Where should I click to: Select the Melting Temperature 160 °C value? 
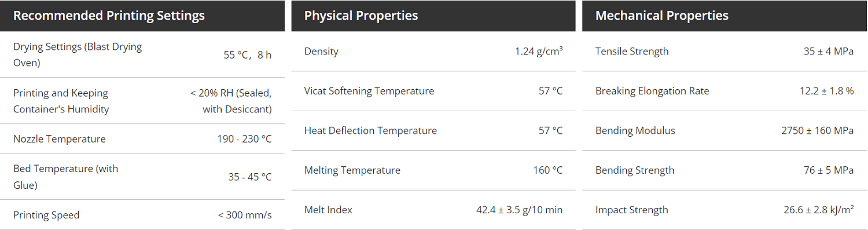coord(548,170)
